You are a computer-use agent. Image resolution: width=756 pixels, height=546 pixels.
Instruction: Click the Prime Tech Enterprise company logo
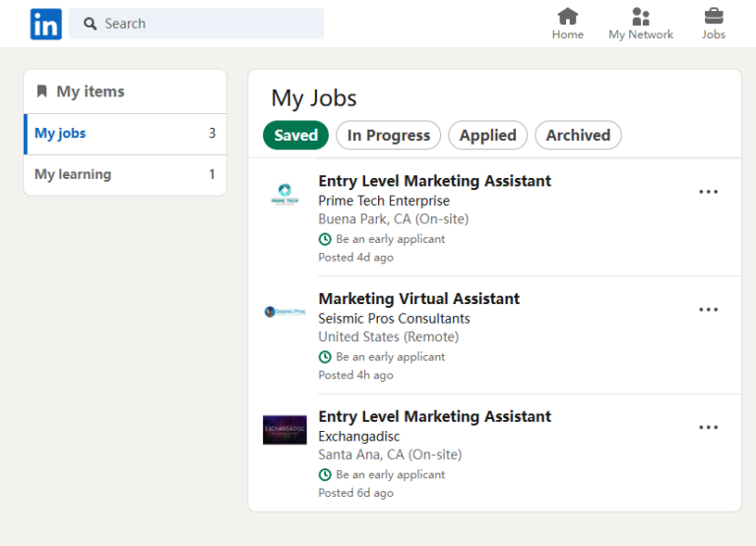284,194
